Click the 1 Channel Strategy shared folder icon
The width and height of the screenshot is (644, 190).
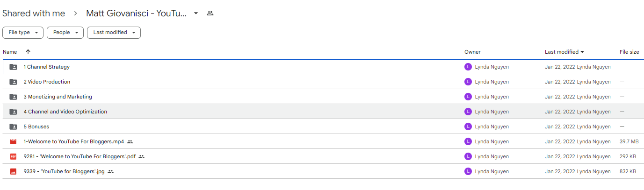[x=13, y=67]
